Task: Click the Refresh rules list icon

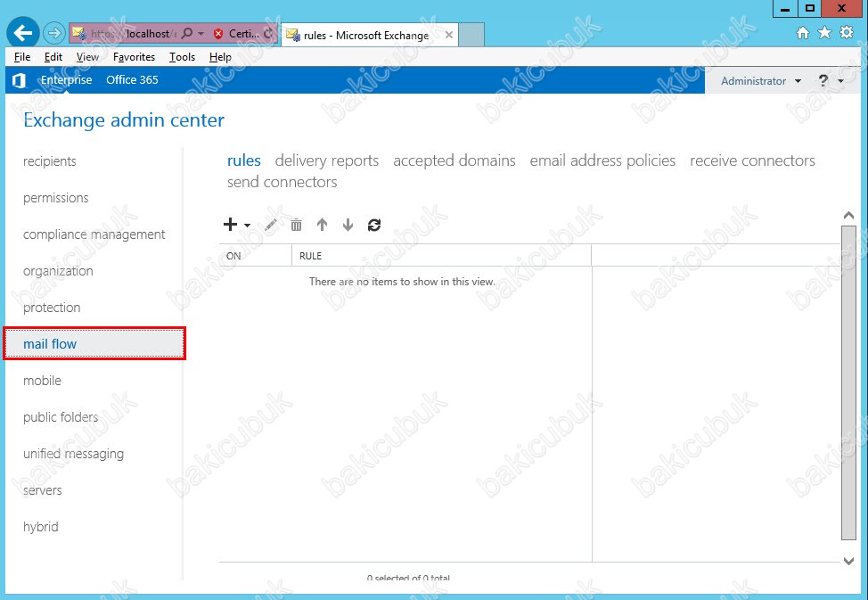Action: pos(374,225)
